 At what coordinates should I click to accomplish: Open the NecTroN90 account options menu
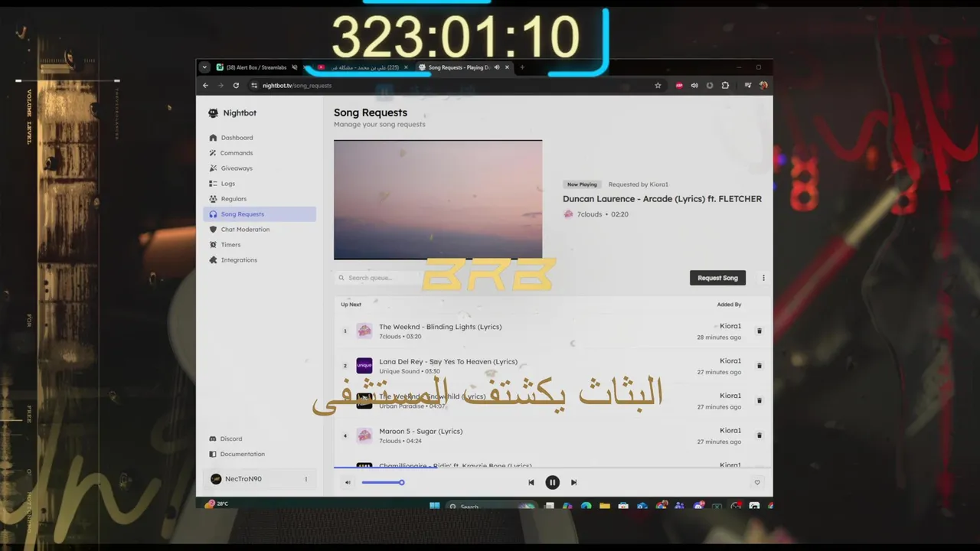(306, 479)
